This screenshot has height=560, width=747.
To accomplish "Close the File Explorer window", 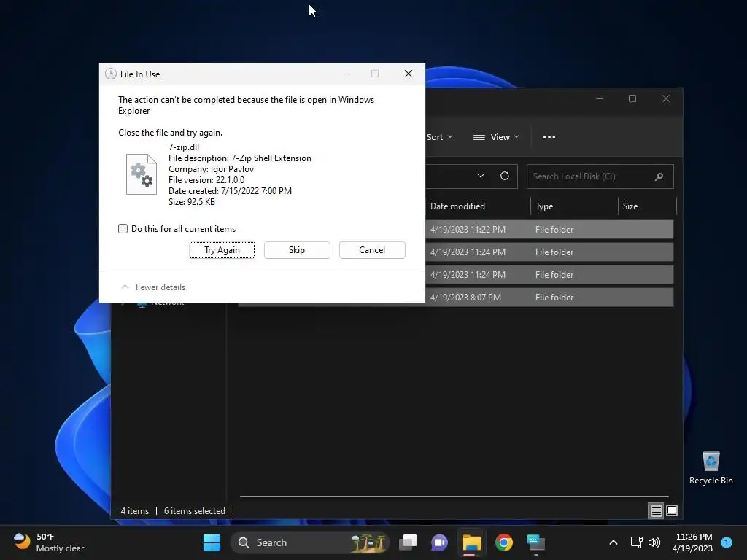I will point(666,98).
